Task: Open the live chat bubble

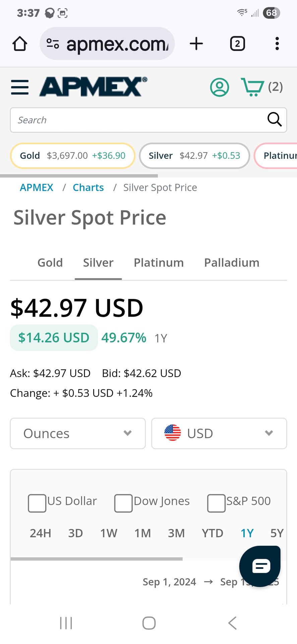Action: [x=260, y=566]
